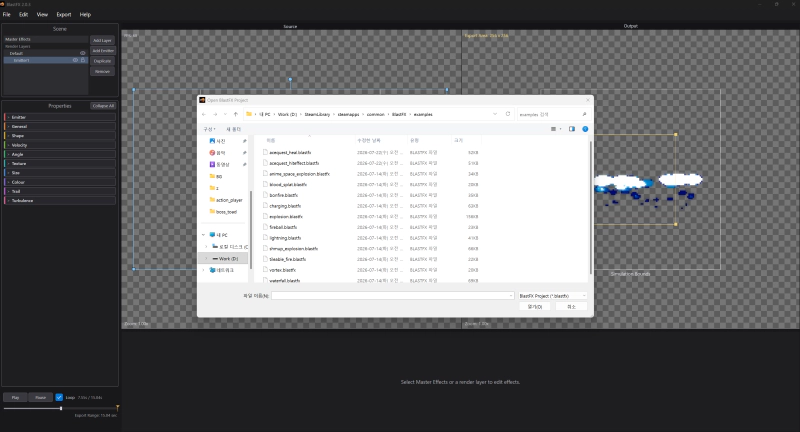Click the view layout icon in dialog
800x432 pixels.
[554, 129]
